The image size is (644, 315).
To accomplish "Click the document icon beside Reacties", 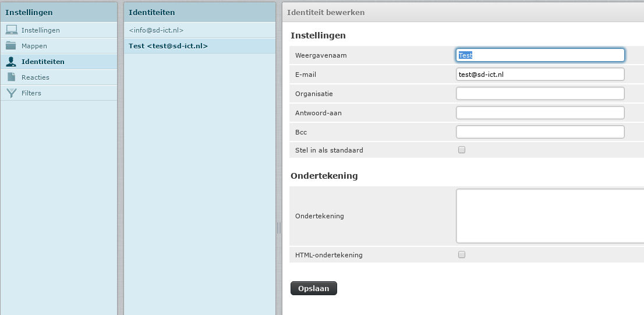I will (12, 77).
